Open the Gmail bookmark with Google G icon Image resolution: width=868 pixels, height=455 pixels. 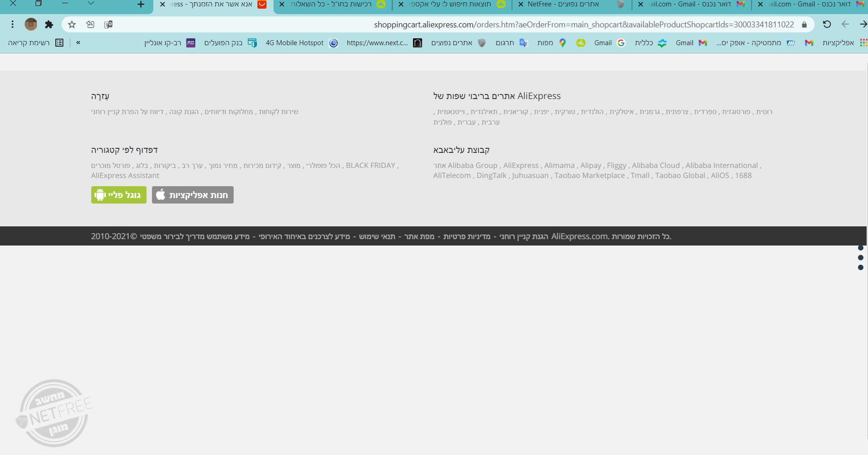(610, 43)
